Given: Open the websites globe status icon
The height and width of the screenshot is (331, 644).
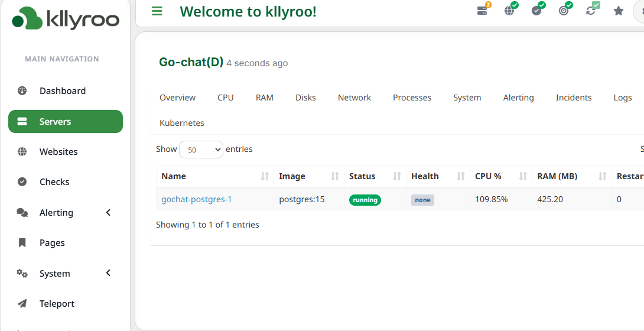Looking at the screenshot, I should pos(509,11).
